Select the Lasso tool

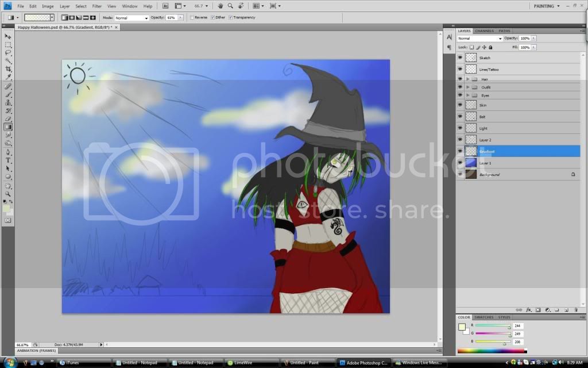(9, 52)
